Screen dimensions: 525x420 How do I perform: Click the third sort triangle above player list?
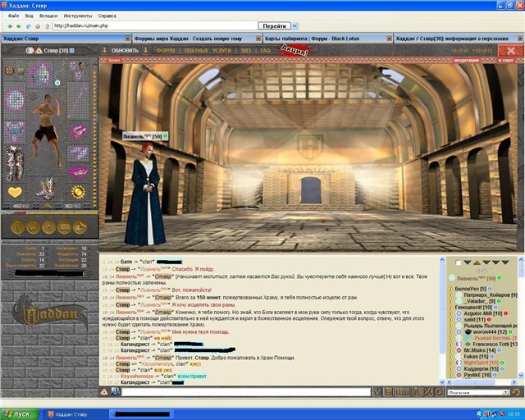(x=486, y=262)
